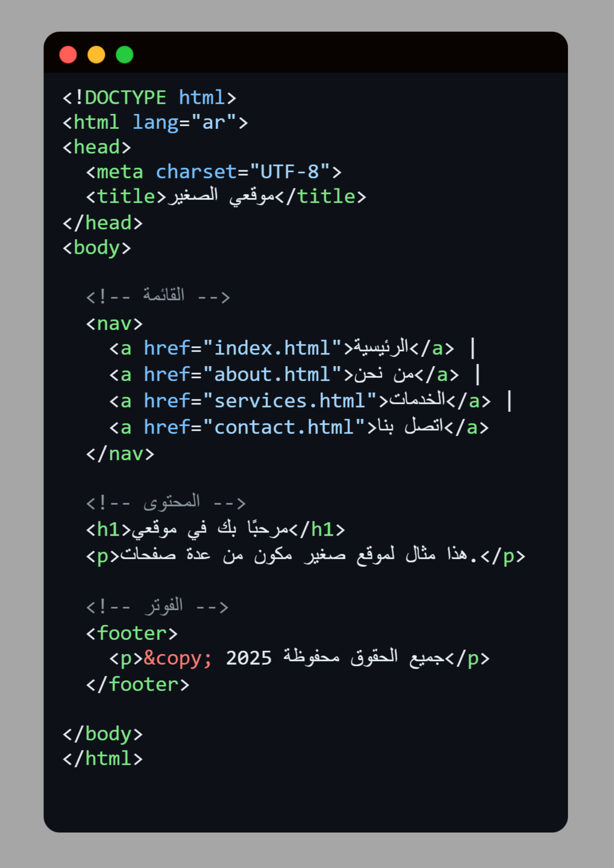Click the "index.html" href value

click(272, 348)
